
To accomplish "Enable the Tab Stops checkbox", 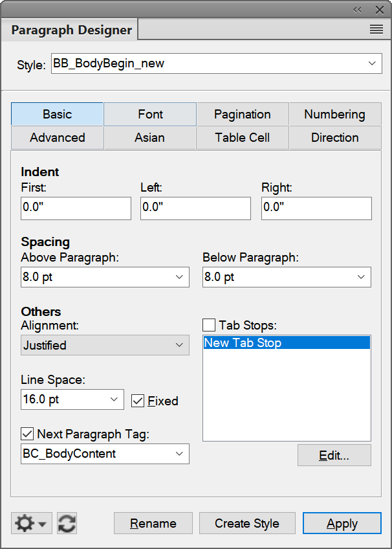I will point(210,324).
